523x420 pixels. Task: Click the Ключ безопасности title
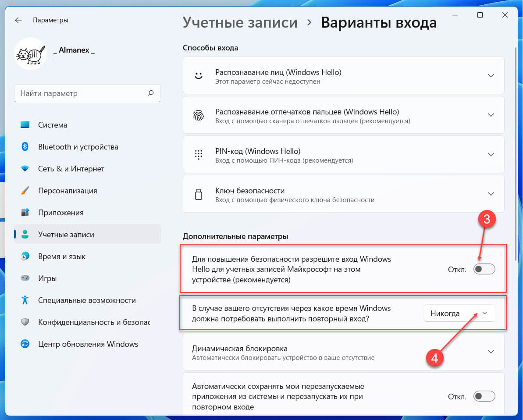click(250, 190)
